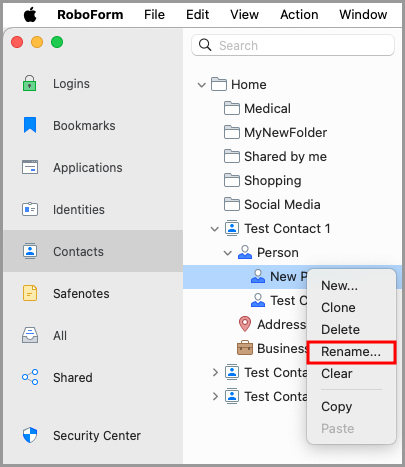Open the Applications section label
Image resolution: width=405 pixels, height=467 pixels.
88,168
